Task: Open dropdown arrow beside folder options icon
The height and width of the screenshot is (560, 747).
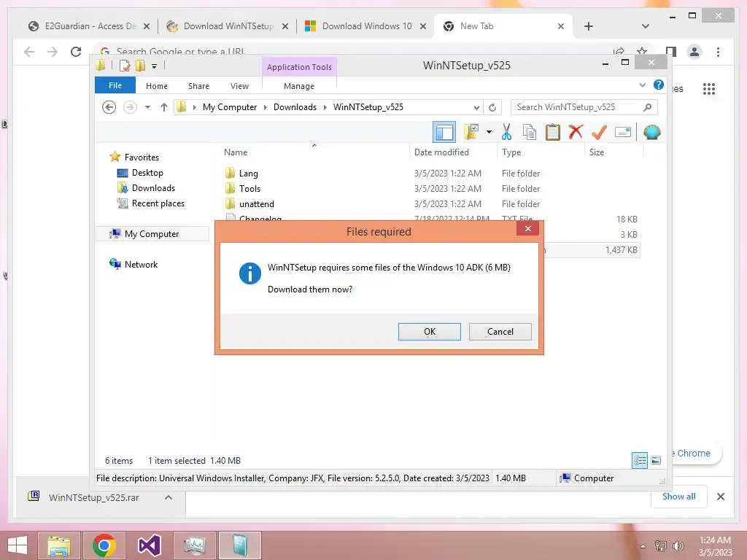Action: click(489, 132)
